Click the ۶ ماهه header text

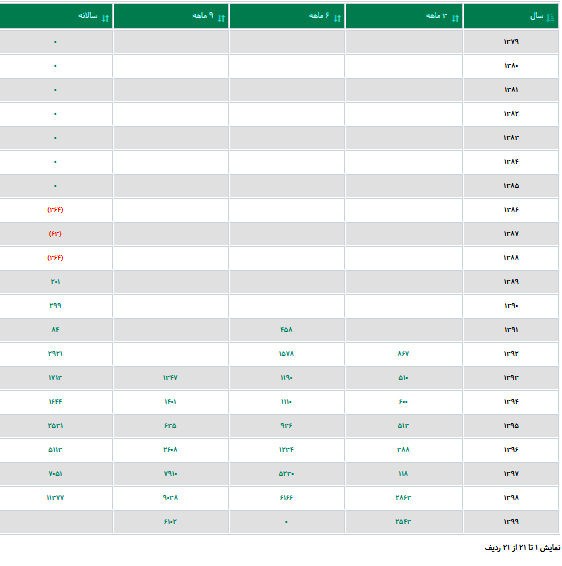(x=319, y=16)
